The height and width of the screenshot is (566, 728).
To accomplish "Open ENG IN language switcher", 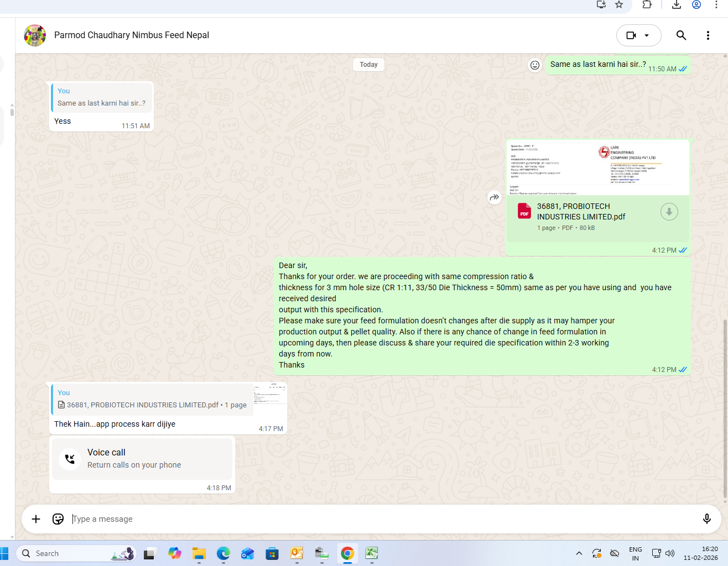I will (x=635, y=553).
